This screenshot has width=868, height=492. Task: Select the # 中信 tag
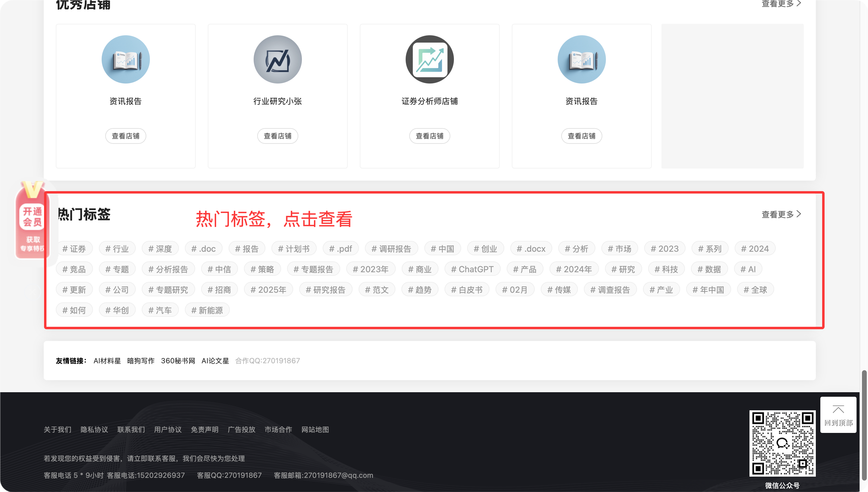219,269
